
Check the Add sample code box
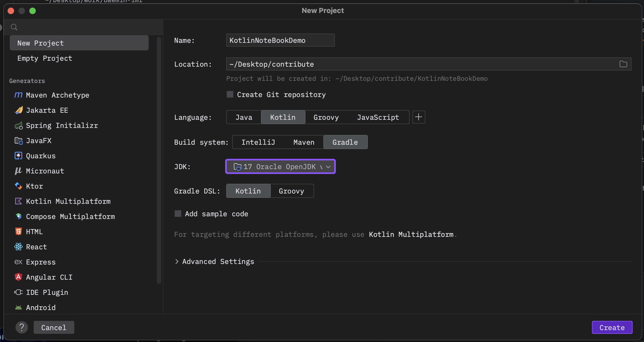pyautogui.click(x=178, y=214)
